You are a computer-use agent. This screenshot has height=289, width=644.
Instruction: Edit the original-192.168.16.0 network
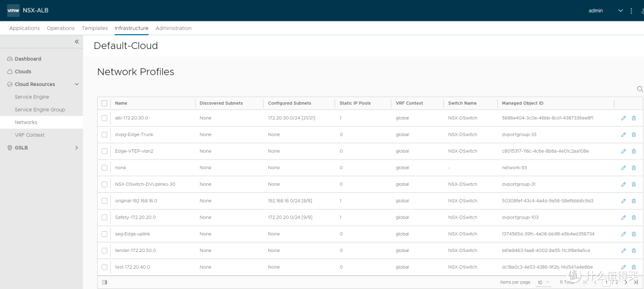624,201
